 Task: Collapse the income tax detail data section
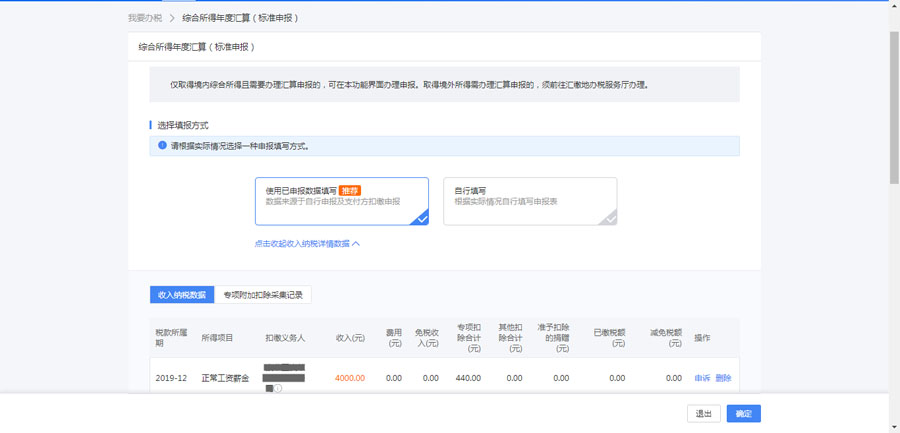point(302,243)
